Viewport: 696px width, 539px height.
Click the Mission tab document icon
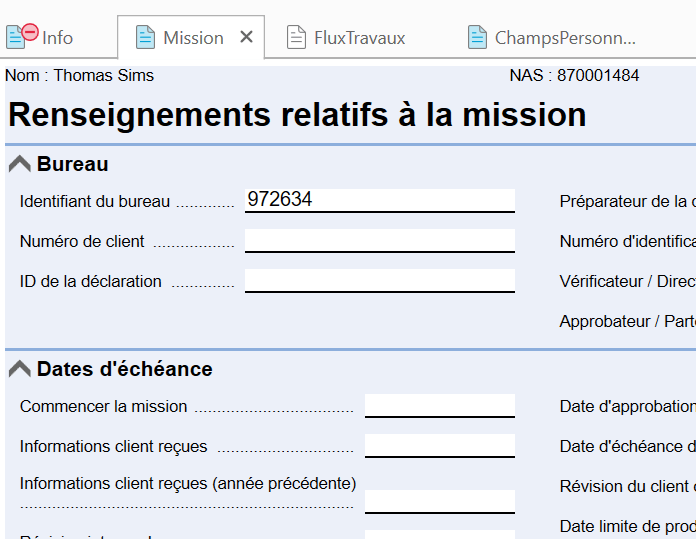145,37
